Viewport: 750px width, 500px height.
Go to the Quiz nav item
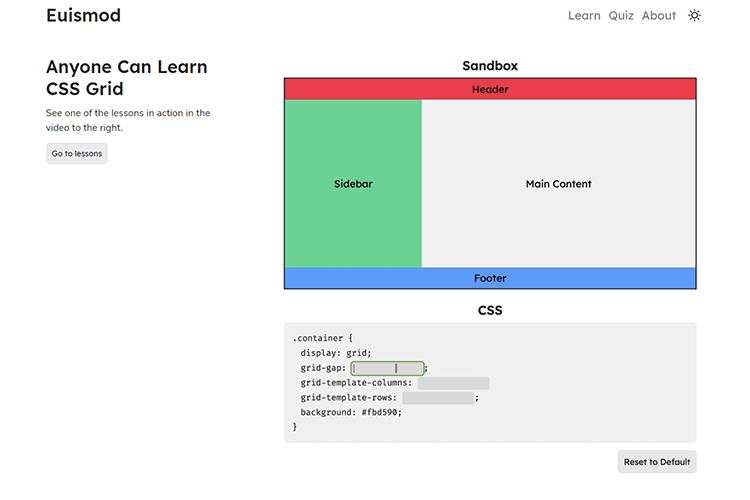[x=621, y=16]
